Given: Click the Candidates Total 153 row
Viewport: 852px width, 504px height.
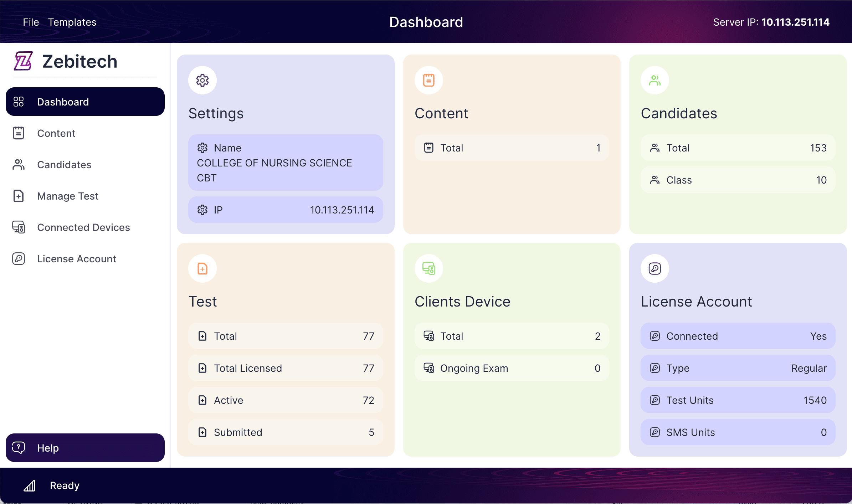Looking at the screenshot, I should pos(738,148).
